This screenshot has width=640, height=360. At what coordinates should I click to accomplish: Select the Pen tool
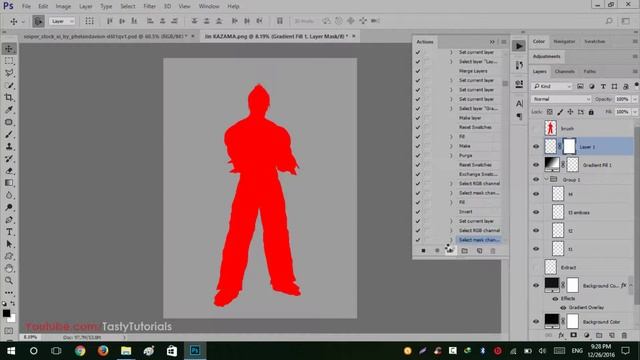pyautogui.click(x=9, y=220)
